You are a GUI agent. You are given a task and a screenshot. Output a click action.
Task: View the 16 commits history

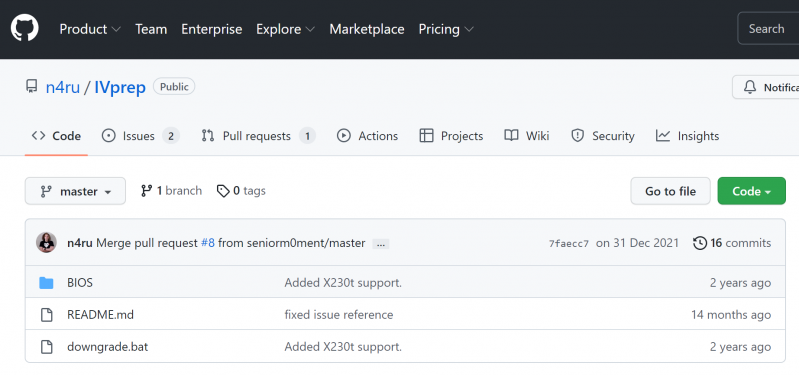coord(732,243)
